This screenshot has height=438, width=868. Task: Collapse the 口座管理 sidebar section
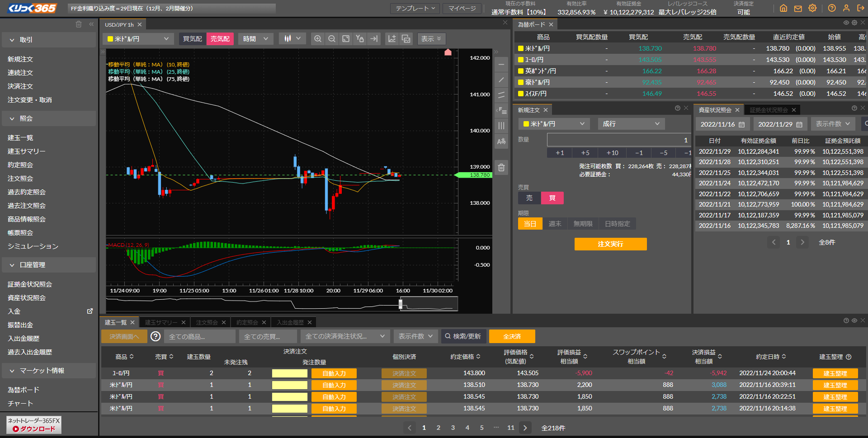49,265
